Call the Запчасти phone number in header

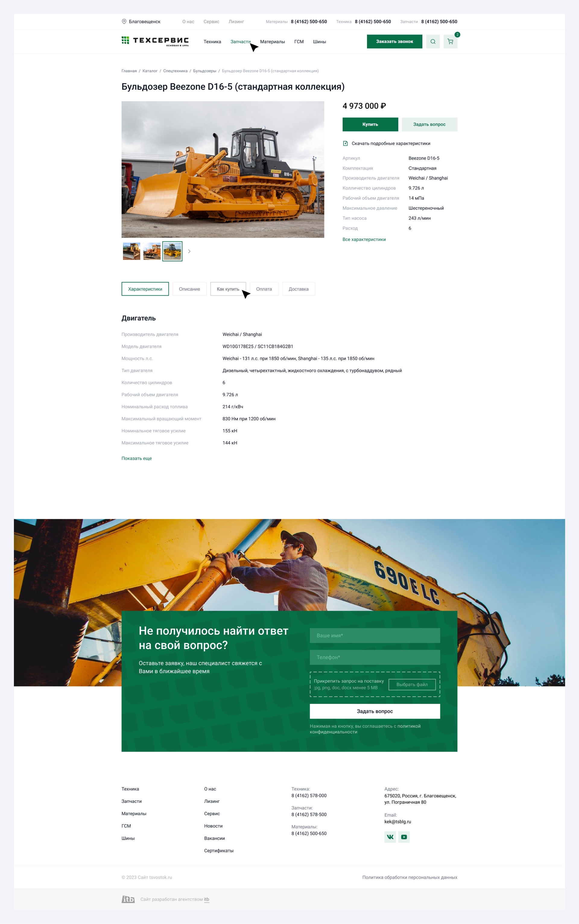tap(439, 22)
